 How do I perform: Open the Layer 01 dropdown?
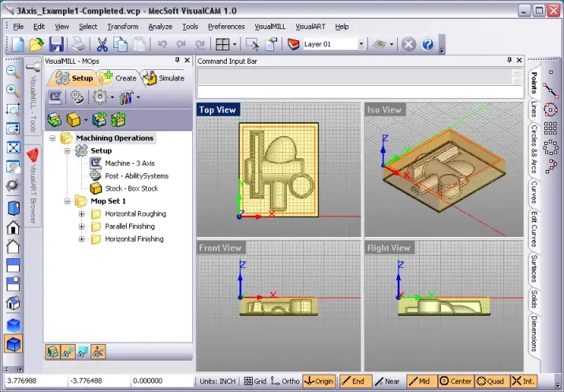pos(361,44)
